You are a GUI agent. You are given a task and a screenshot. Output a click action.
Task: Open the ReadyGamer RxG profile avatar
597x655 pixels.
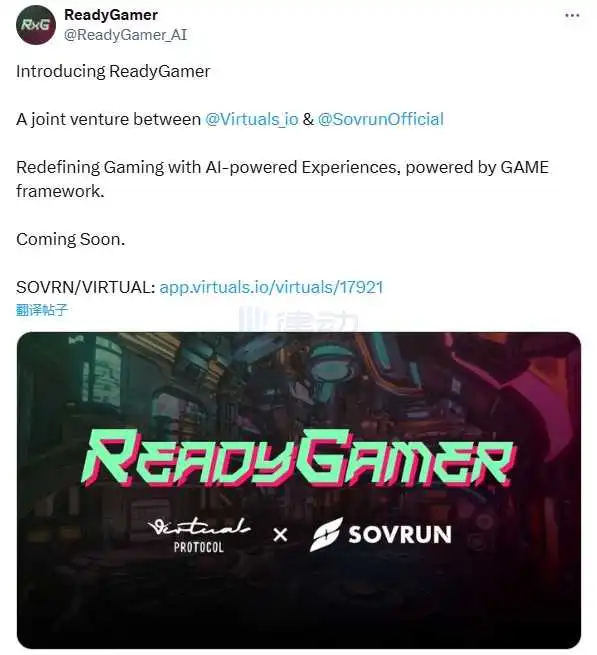coord(36,25)
